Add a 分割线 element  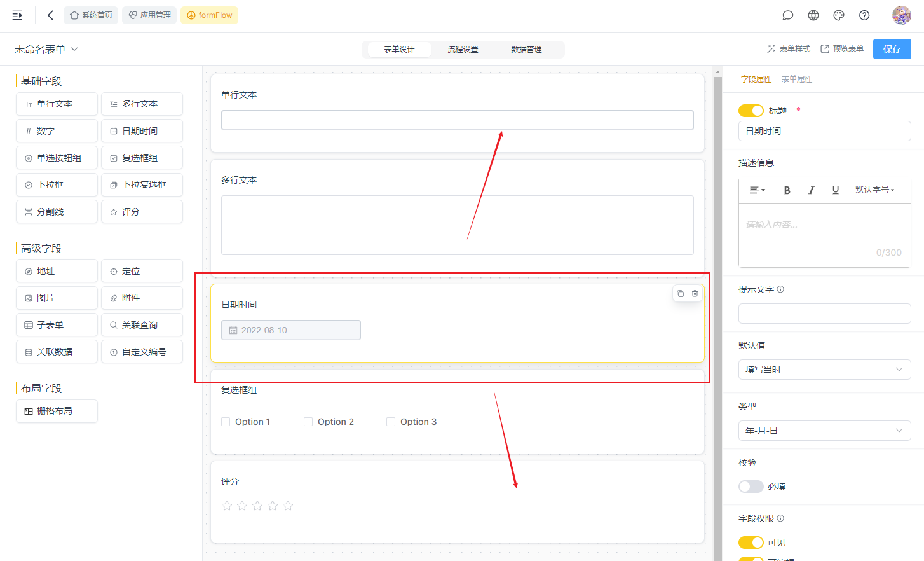pyautogui.click(x=57, y=212)
